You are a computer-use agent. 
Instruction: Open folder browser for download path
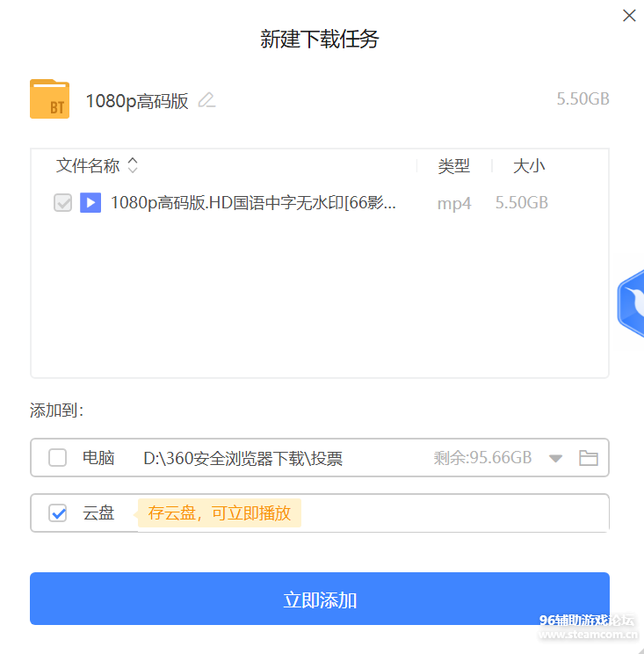pyautogui.click(x=588, y=457)
